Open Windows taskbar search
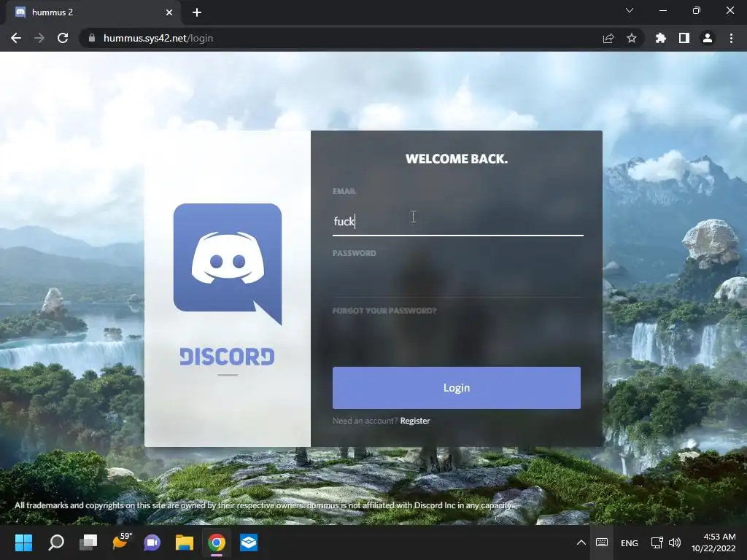747x560 pixels. coord(56,542)
